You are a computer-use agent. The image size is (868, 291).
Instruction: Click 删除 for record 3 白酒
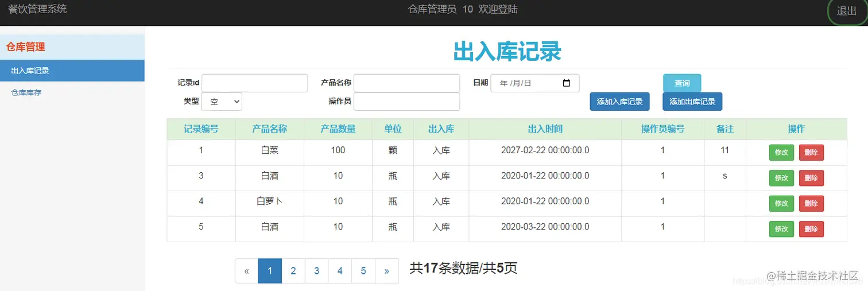(811, 178)
